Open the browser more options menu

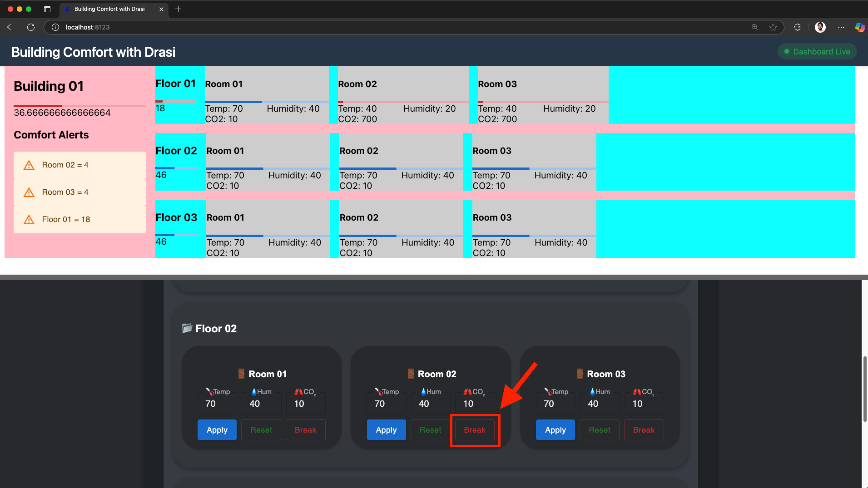point(841,27)
